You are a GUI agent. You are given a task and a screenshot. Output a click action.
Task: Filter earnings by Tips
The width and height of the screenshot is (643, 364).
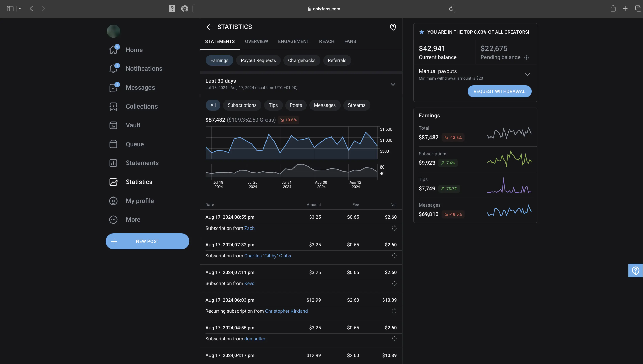[273, 105]
